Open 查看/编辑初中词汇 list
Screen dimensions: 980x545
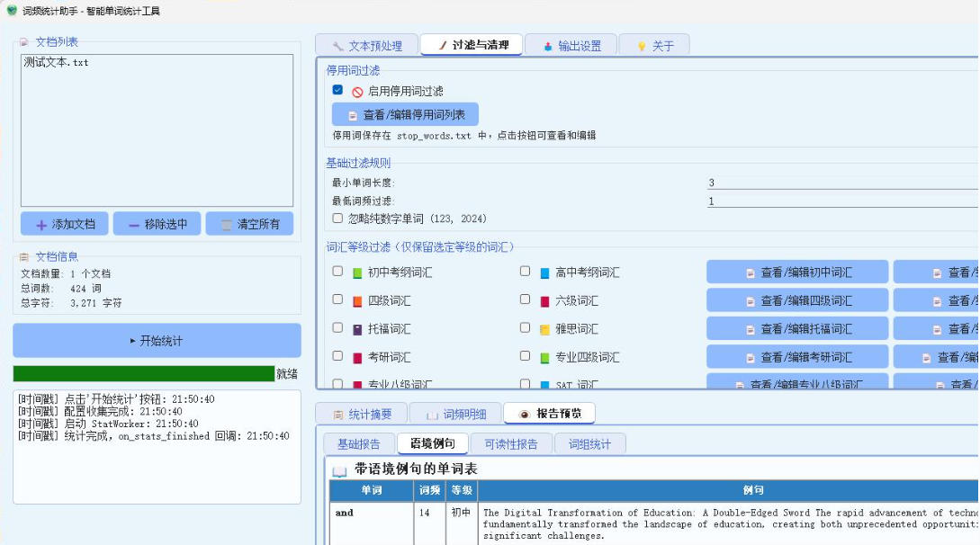(797, 272)
